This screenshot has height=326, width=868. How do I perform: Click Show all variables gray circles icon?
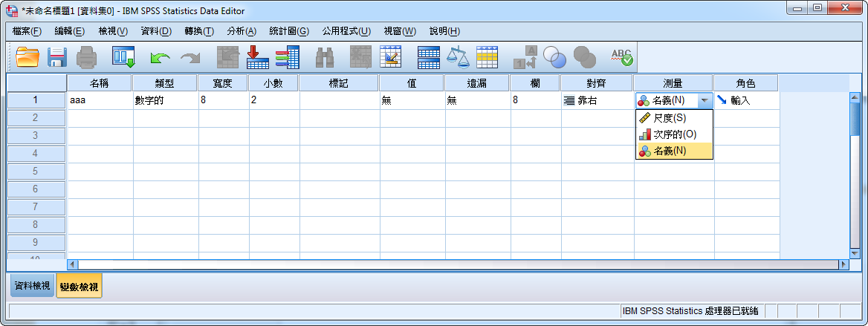tap(585, 56)
